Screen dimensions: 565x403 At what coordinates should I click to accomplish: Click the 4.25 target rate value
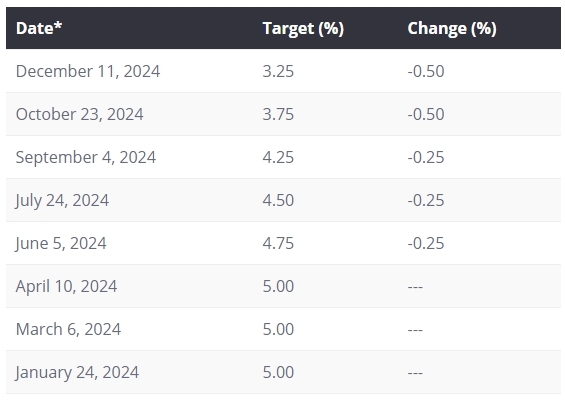click(278, 157)
